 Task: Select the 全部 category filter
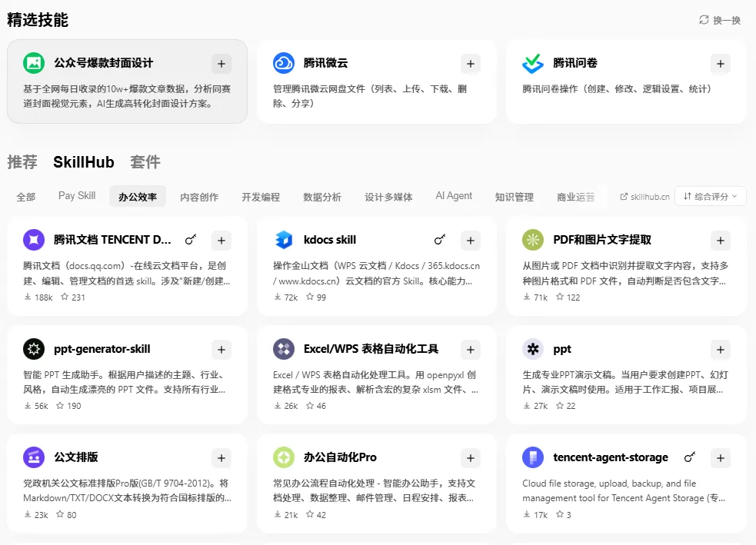(x=26, y=197)
